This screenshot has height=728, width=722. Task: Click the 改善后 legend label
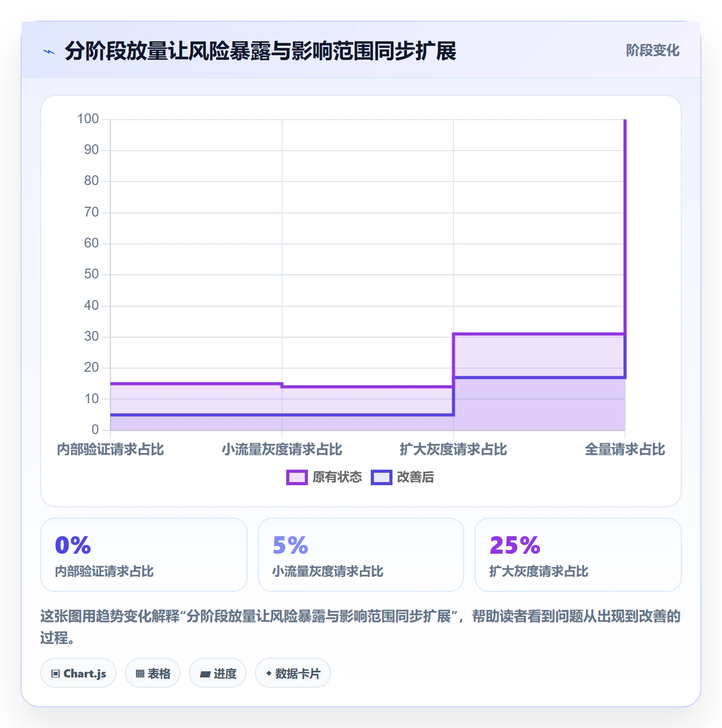click(415, 477)
